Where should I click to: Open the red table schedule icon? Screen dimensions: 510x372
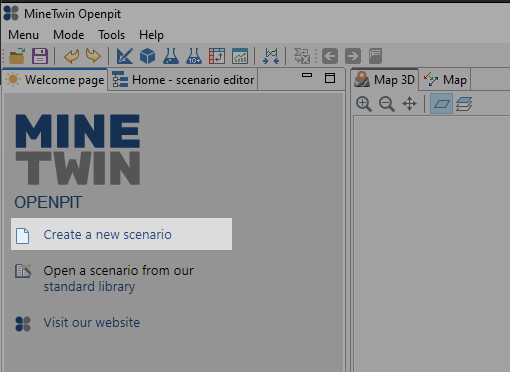217,56
